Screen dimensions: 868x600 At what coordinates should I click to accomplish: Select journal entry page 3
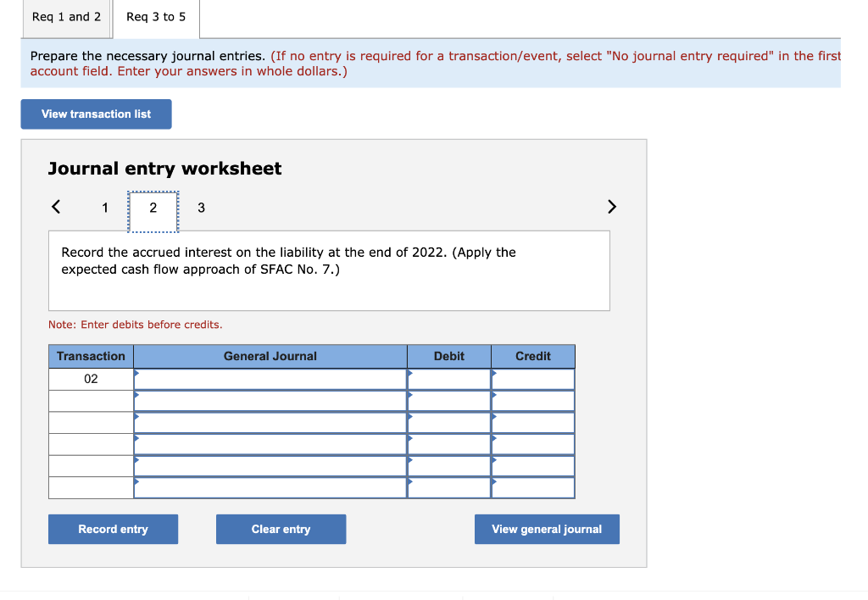tap(201, 207)
